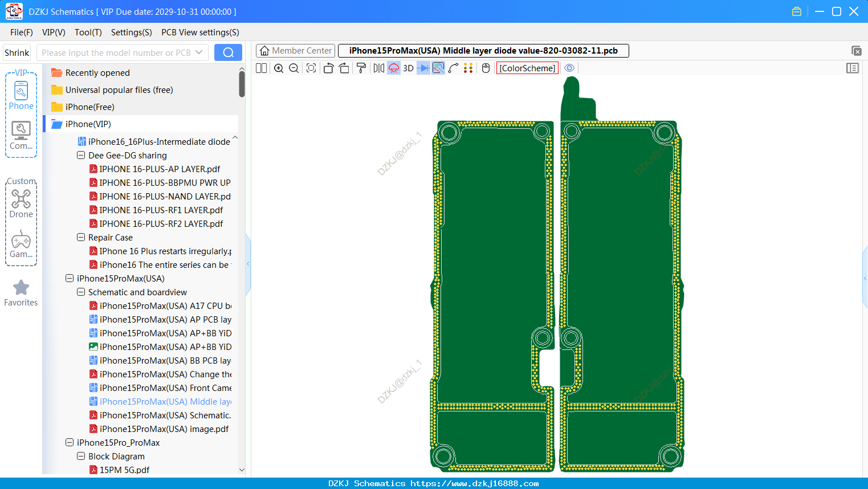
Task: Toggle 3D view mode
Action: point(408,68)
